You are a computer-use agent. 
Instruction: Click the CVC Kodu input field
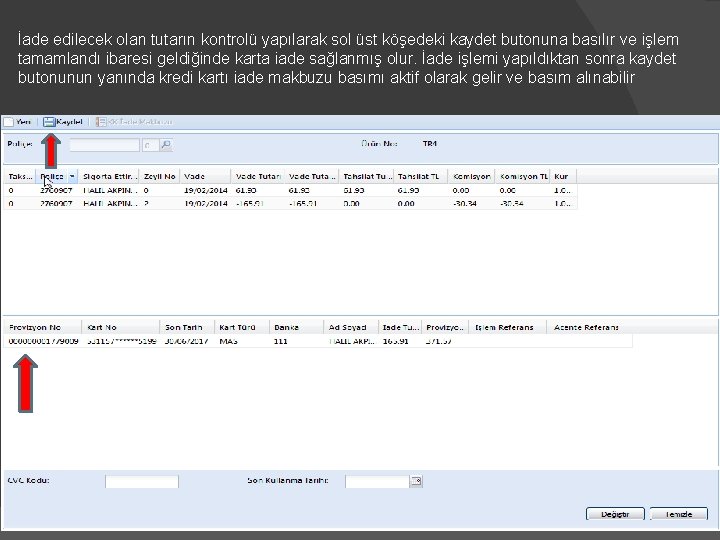click(x=142, y=481)
